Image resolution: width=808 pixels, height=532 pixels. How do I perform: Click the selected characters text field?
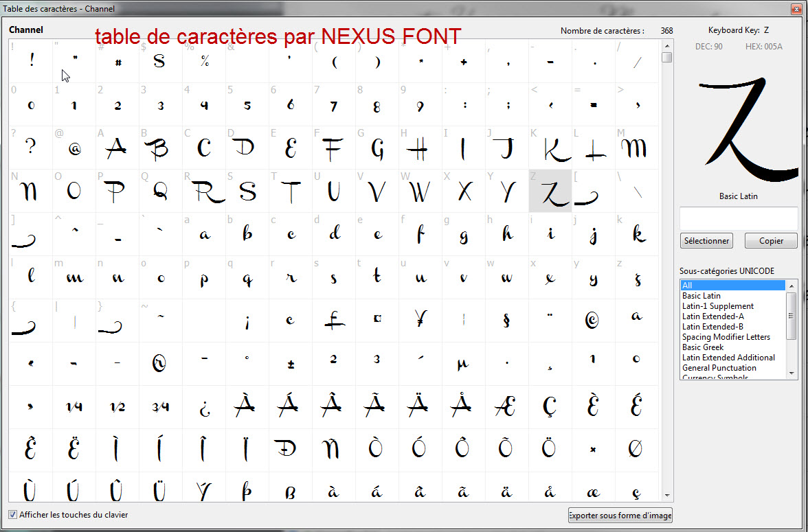tap(739, 218)
